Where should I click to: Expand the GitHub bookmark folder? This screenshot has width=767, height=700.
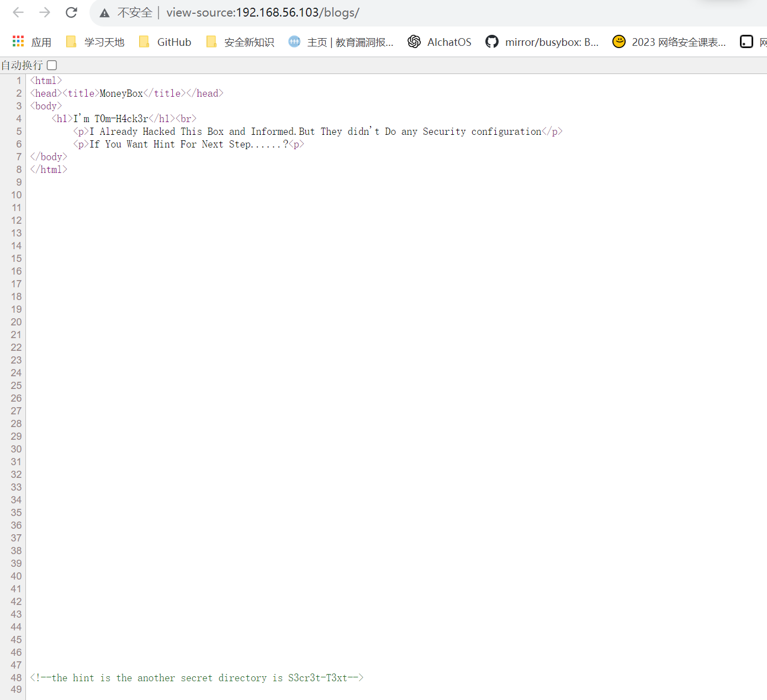point(165,42)
